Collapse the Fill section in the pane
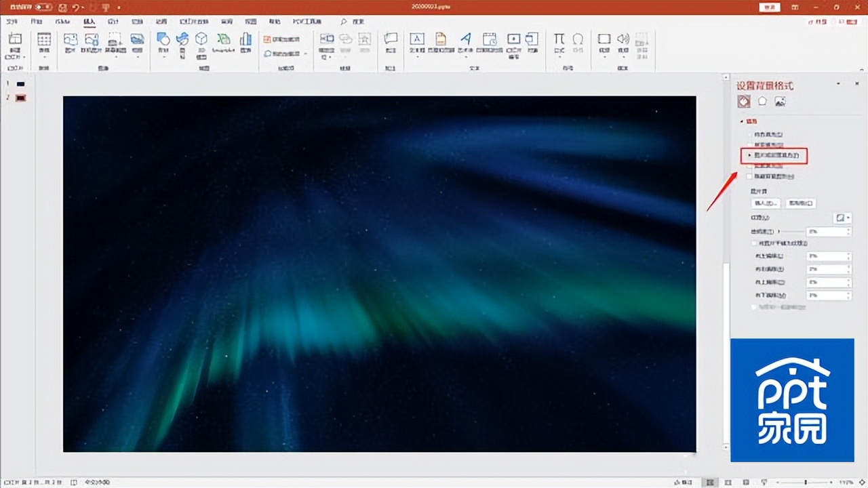Viewport: 868px width, 488px height. (x=742, y=121)
